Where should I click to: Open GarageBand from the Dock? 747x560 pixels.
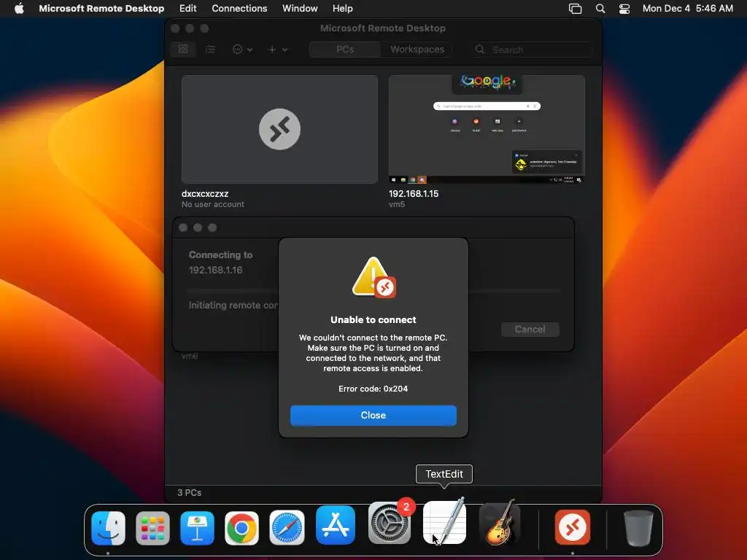(x=500, y=523)
